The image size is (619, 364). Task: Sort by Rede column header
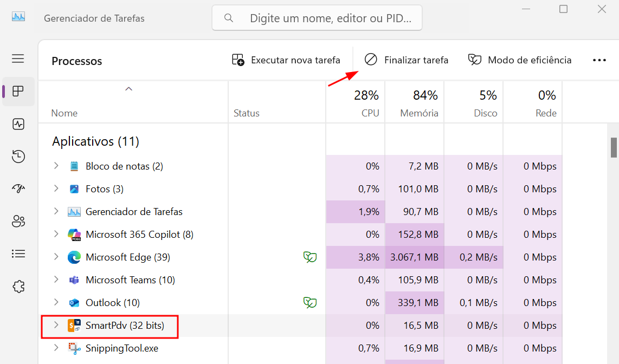click(x=532, y=103)
